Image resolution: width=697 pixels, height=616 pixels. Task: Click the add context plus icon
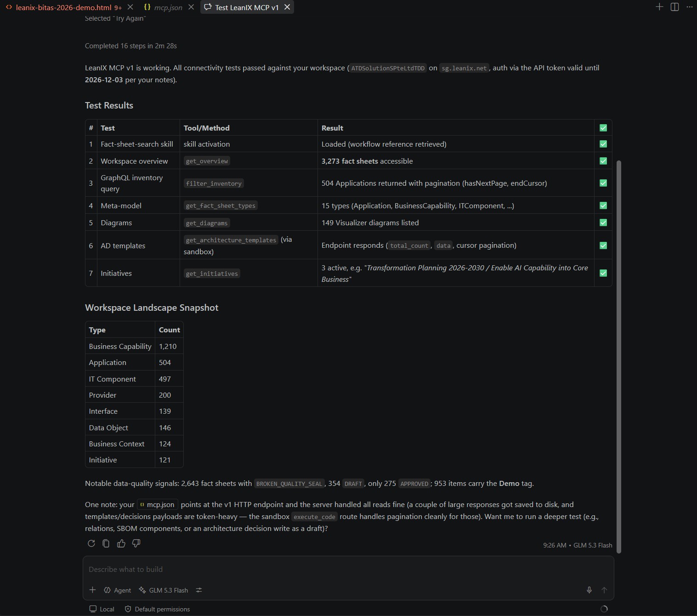92,590
